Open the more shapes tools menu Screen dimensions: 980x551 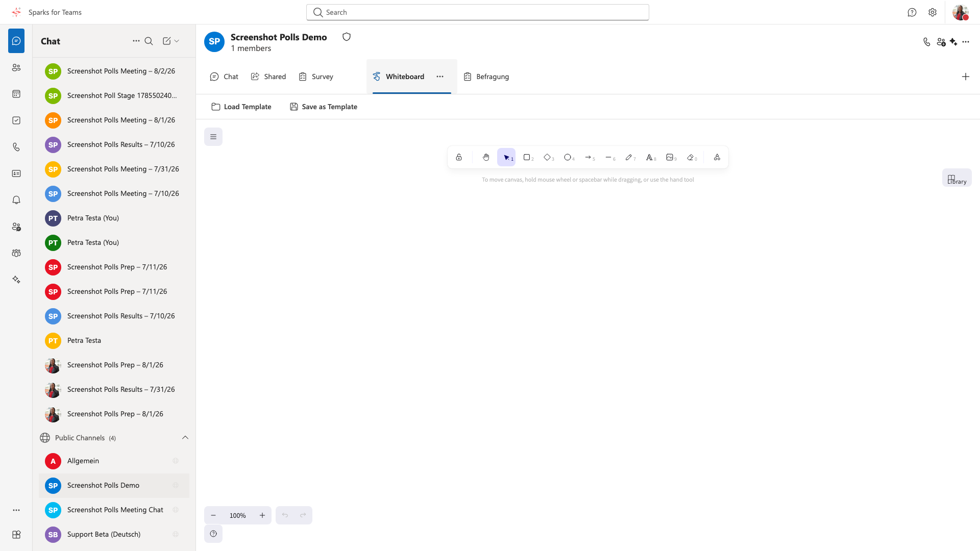point(717,157)
